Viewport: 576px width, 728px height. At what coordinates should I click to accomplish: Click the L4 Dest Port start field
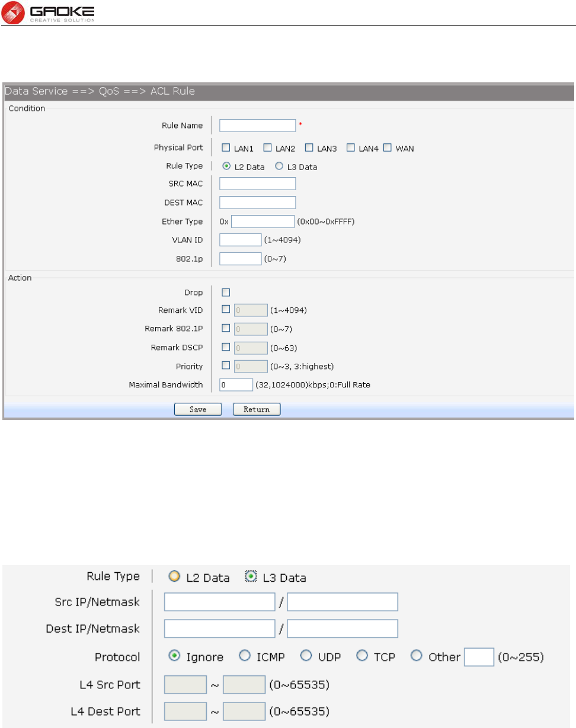[185, 713]
